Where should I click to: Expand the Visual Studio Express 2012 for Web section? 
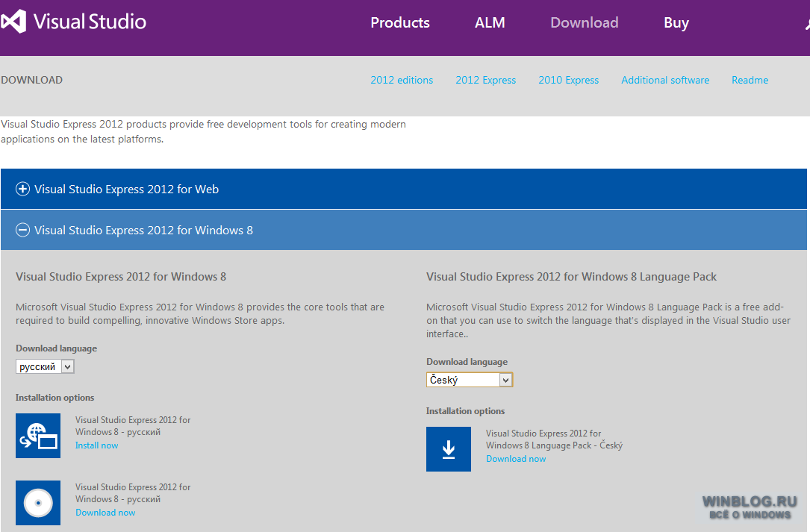point(403,189)
